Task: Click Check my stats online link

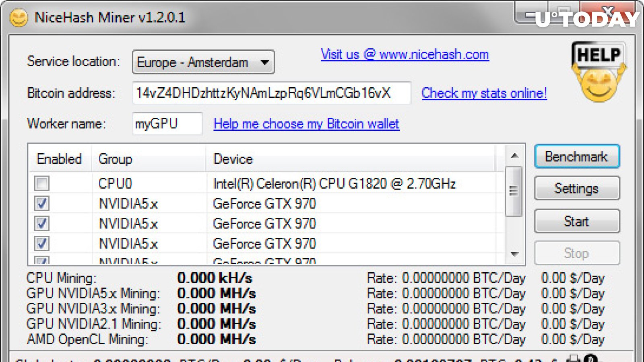Action: coord(484,93)
